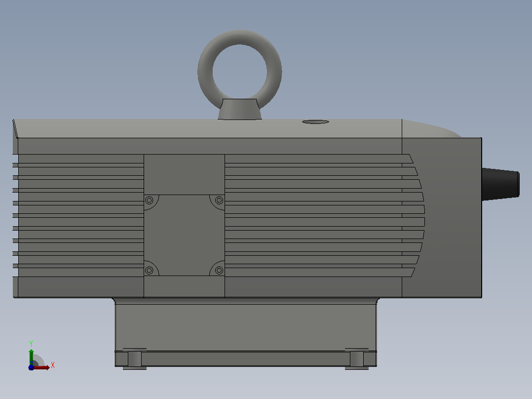532x399 pixels.
Task: Pick the bottom-left screw on the center cover plate
Action: tap(149, 270)
